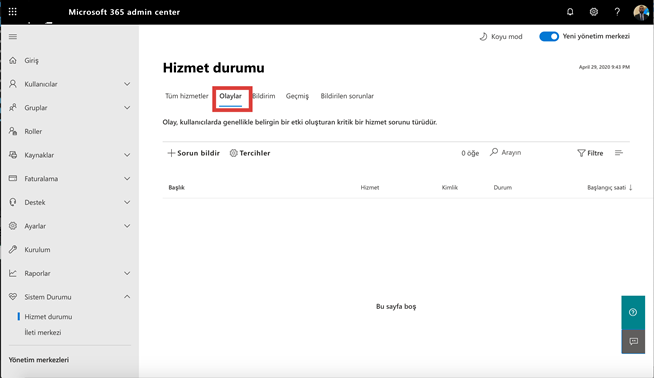Open the feedback chat icon button
Screen dimensions: 654x378
tap(633, 341)
